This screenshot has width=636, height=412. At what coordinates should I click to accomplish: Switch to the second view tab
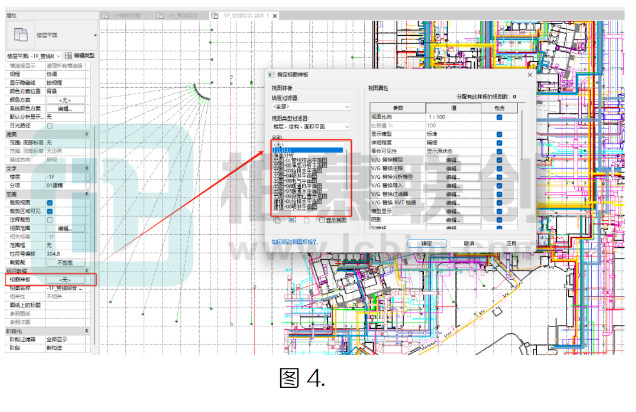[x=182, y=15]
